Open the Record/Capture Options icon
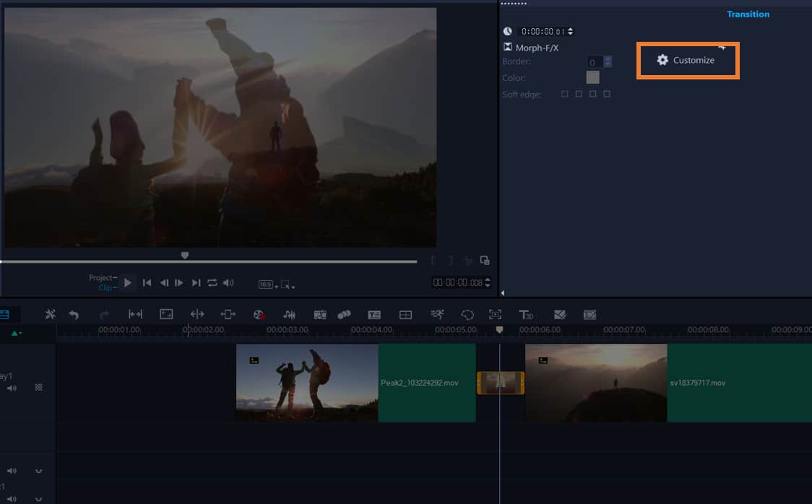 [x=257, y=314]
